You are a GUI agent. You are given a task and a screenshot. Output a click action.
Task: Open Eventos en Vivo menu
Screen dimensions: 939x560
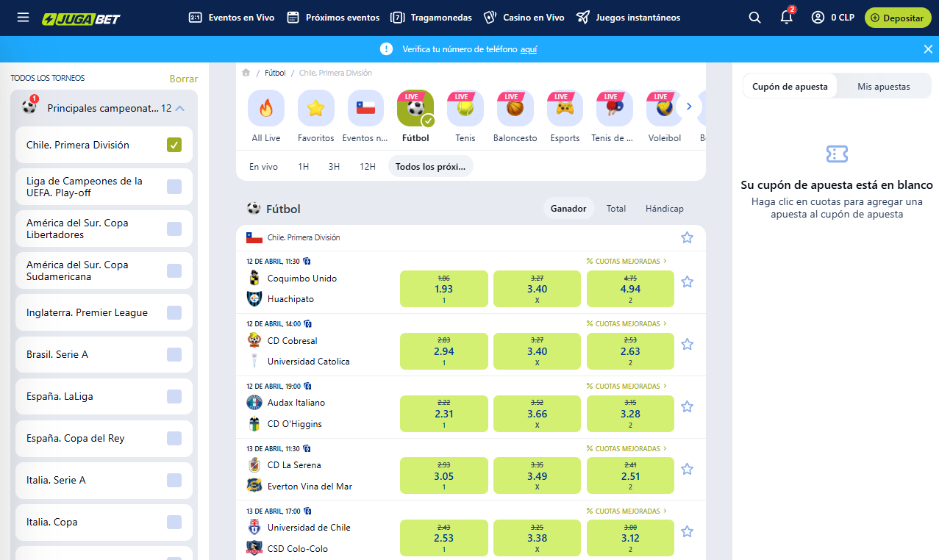[232, 18]
